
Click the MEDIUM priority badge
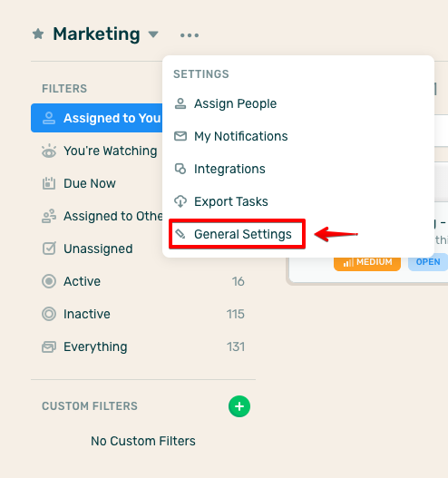(x=367, y=262)
